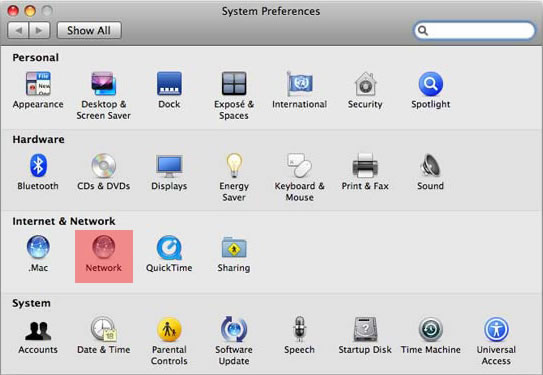Click the Show All button
This screenshot has width=543, height=375.
(89, 30)
